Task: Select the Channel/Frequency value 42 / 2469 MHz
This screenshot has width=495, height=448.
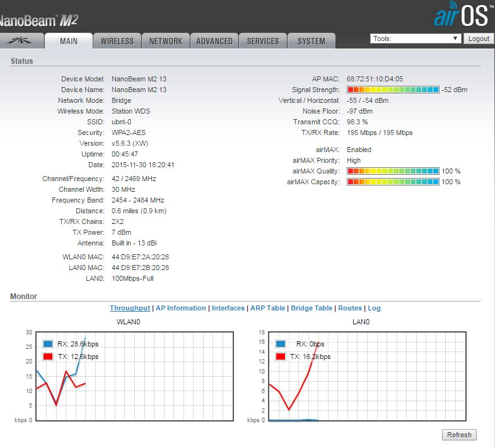Action: point(134,179)
